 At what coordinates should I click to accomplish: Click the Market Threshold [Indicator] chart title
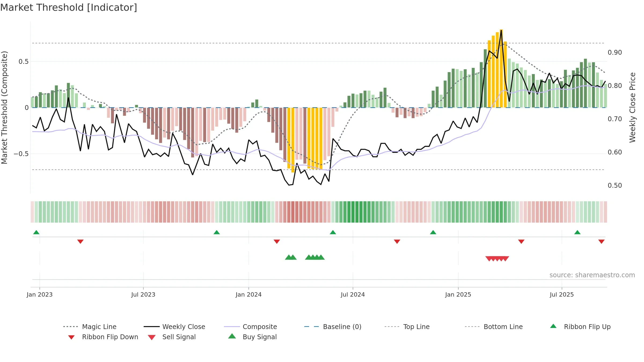coord(69,8)
